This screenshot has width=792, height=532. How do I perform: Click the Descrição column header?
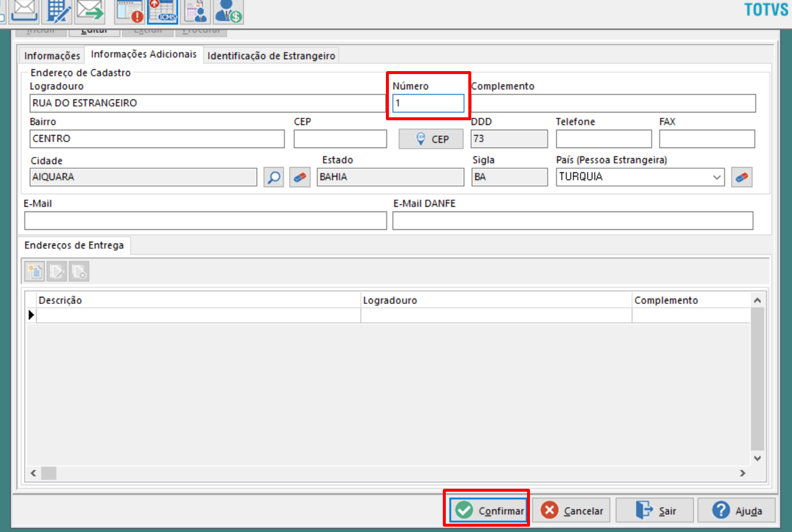[x=199, y=300]
